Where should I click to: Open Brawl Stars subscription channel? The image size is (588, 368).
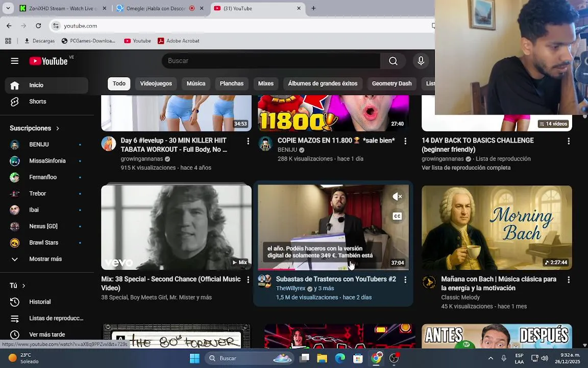(46, 243)
